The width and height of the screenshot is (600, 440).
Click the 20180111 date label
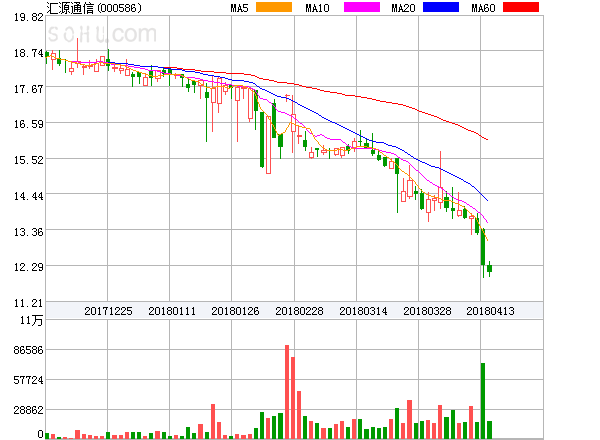click(x=172, y=311)
